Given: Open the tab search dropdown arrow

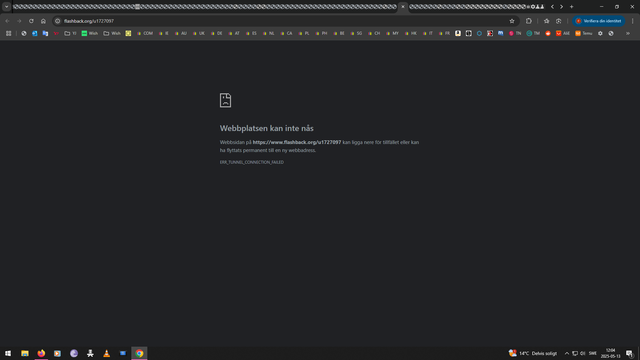Looking at the screenshot, I should point(7,7).
